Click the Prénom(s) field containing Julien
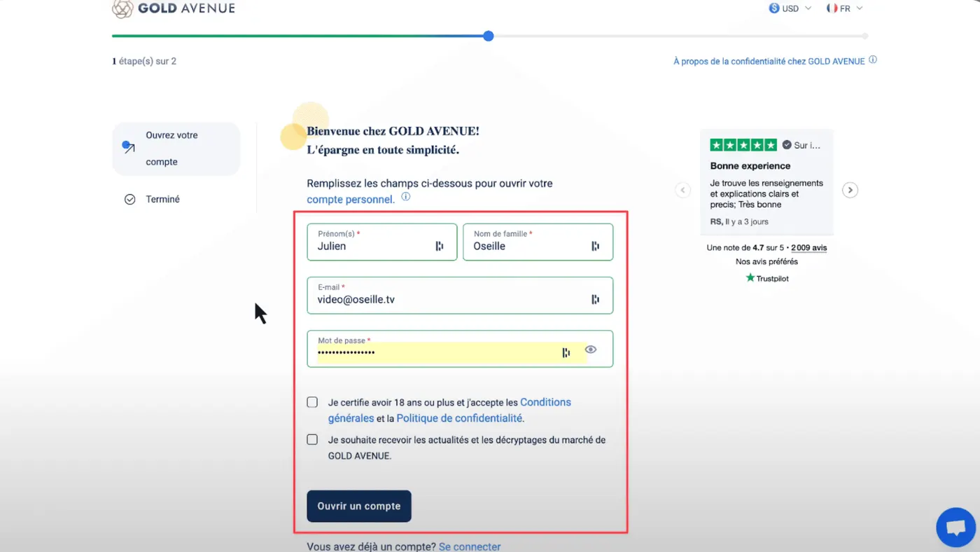The image size is (980, 552). pos(382,242)
